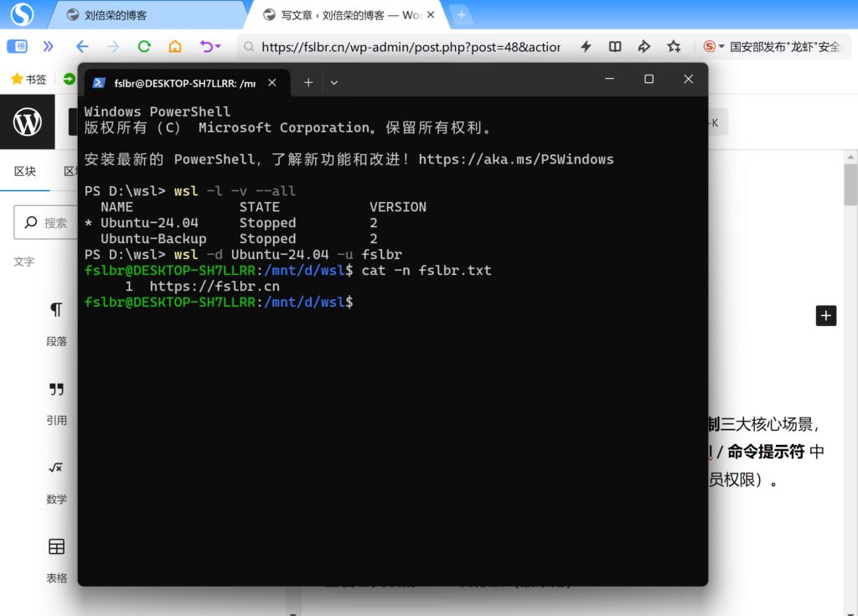Click the star bookmark icon in address bar

(x=674, y=46)
